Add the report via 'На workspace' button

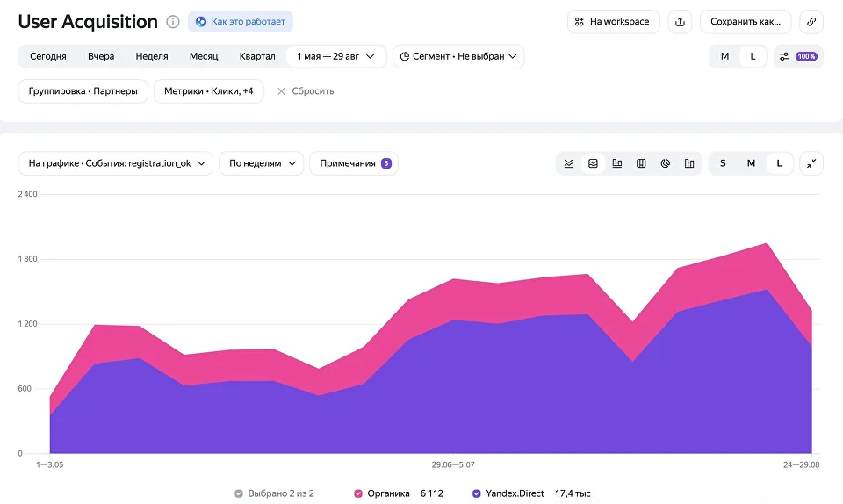(613, 21)
